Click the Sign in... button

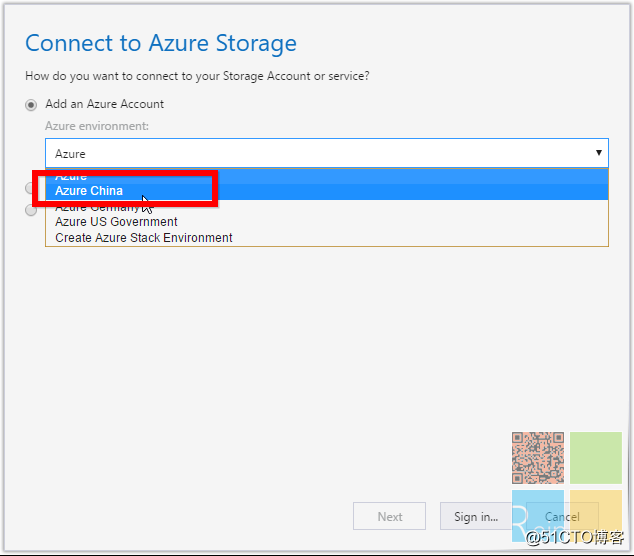point(476,516)
